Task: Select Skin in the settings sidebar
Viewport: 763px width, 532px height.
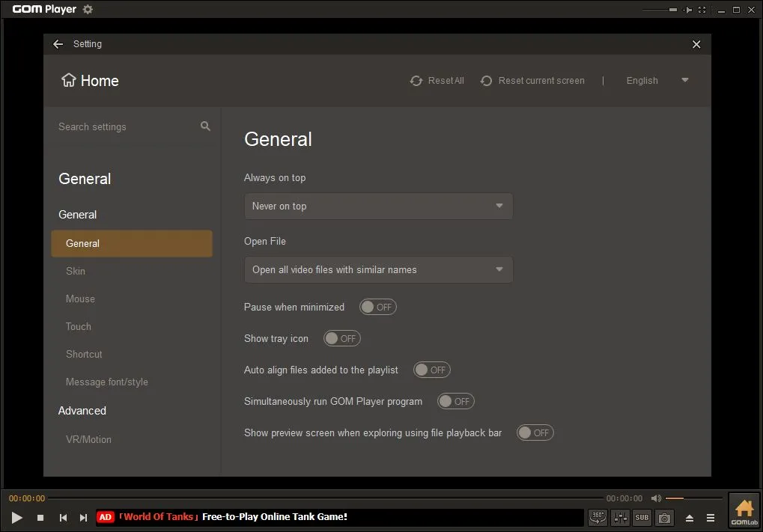Action: point(76,271)
